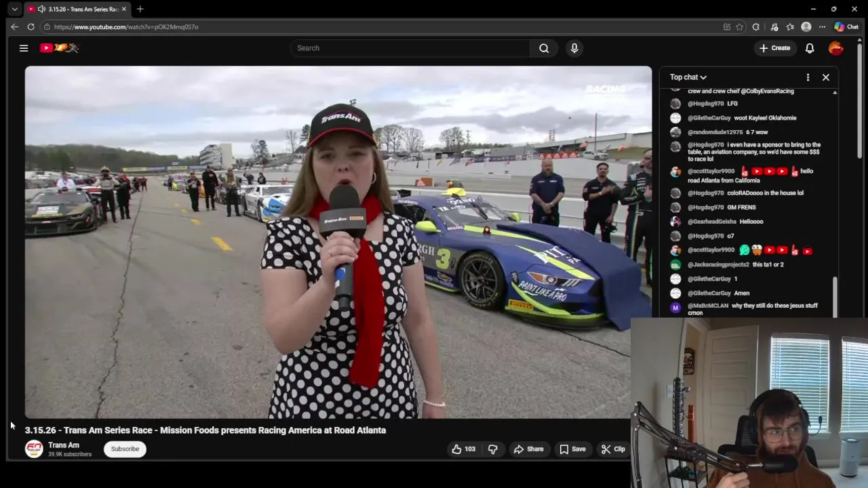
Task: Open the YouTube hamburger guide menu
Action: (24, 48)
